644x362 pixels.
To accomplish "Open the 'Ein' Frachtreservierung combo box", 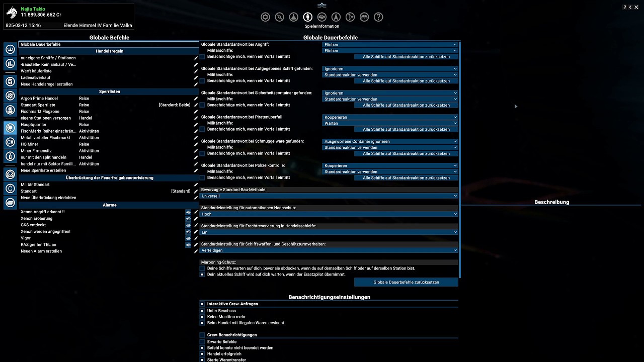I will point(329,232).
